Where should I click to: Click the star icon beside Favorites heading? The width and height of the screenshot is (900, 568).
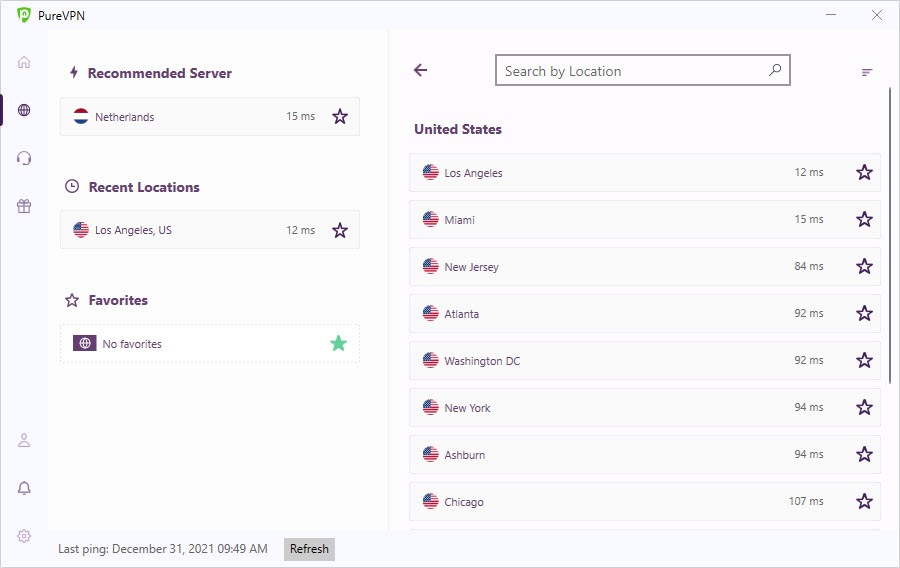click(72, 300)
